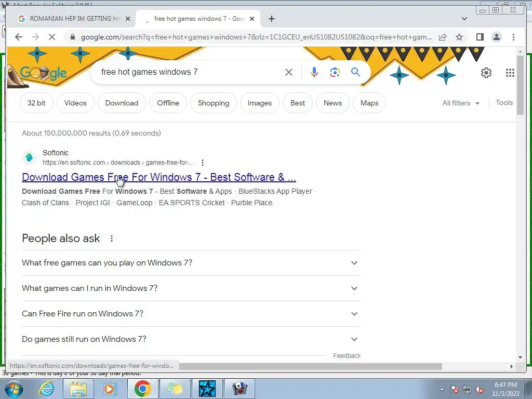The height and width of the screenshot is (399, 532).
Task: Expand Do games still run on Windows 7
Action: point(191,339)
